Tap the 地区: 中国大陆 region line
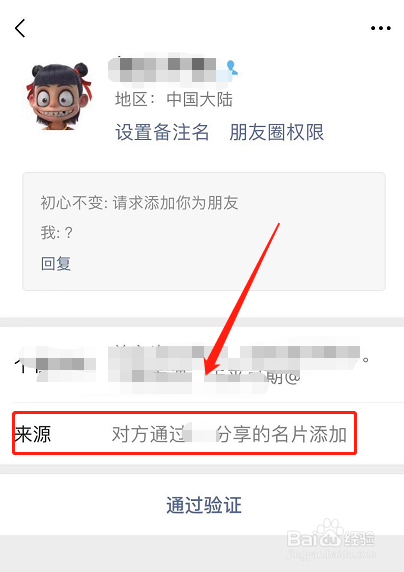This screenshot has height=572, width=404. [174, 99]
